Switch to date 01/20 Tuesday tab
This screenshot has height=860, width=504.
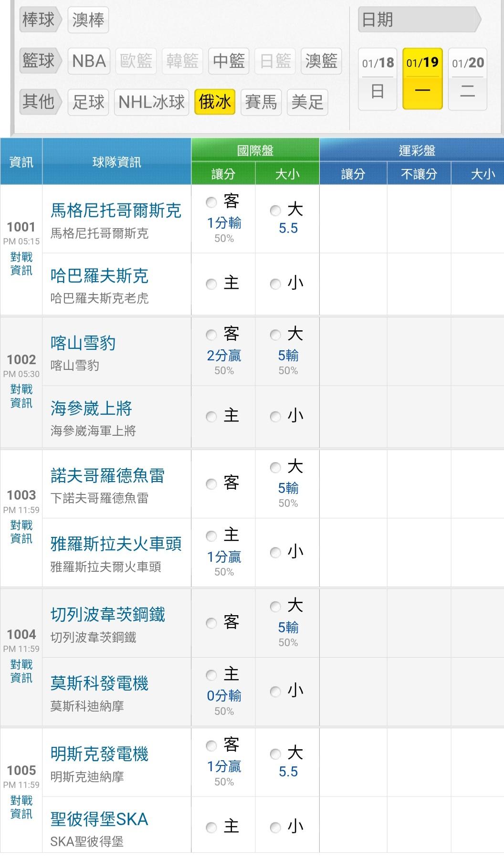(468, 79)
